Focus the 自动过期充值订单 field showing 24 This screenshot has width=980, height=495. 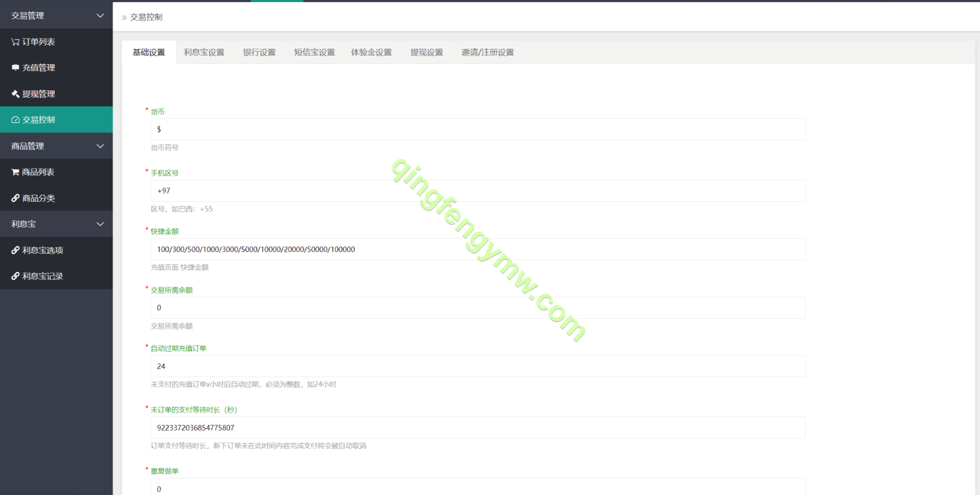click(478, 366)
